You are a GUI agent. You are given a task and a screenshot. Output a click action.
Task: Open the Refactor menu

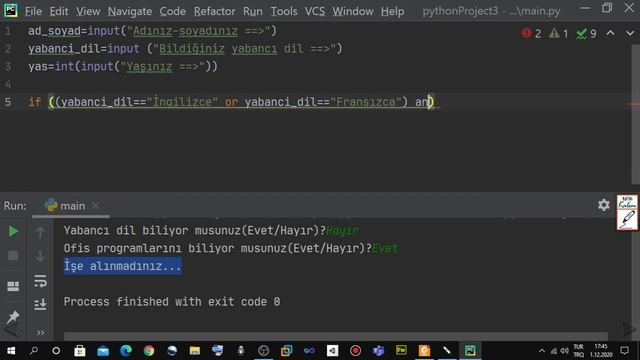point(214,11)
